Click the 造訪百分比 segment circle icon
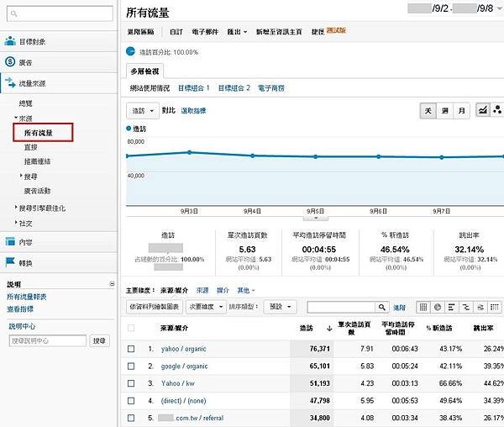 point(130,51)
